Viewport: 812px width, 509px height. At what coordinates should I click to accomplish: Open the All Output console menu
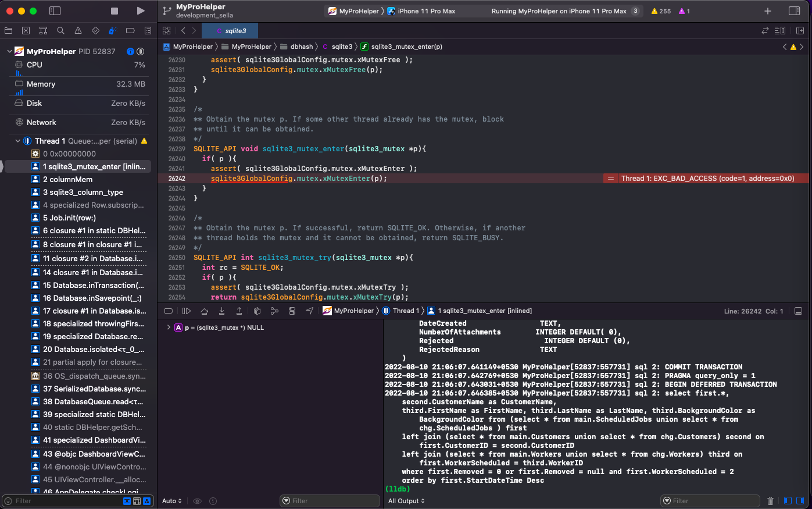coord(406,501)
